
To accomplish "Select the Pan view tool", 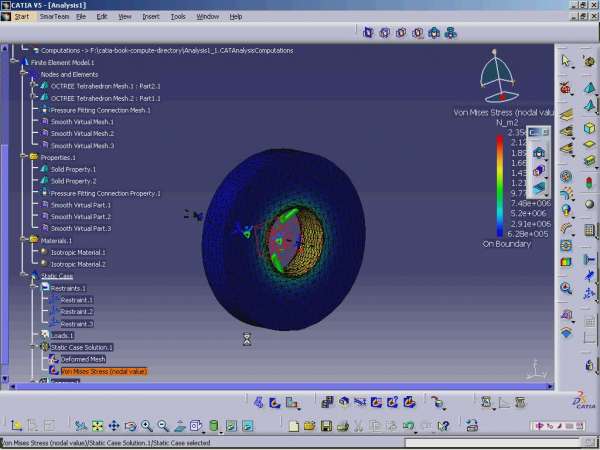I will (114, 426).
